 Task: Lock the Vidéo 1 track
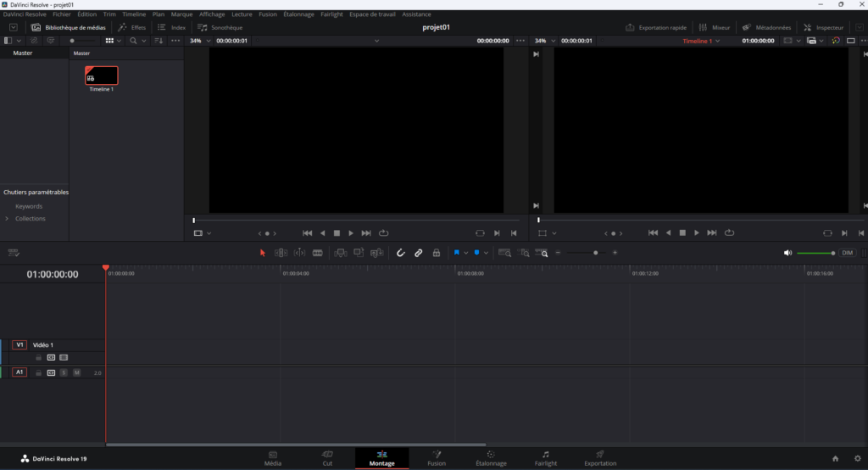coord(38,357)
